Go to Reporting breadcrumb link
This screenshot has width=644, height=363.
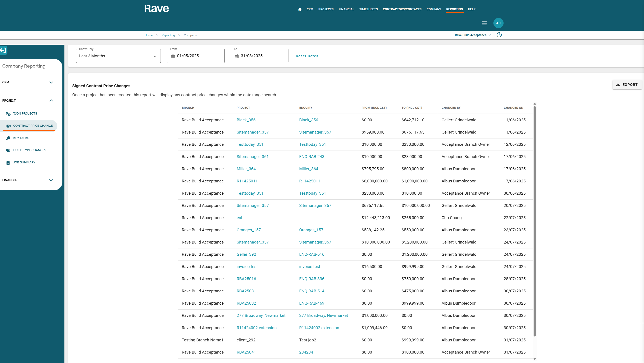(168, 35)
